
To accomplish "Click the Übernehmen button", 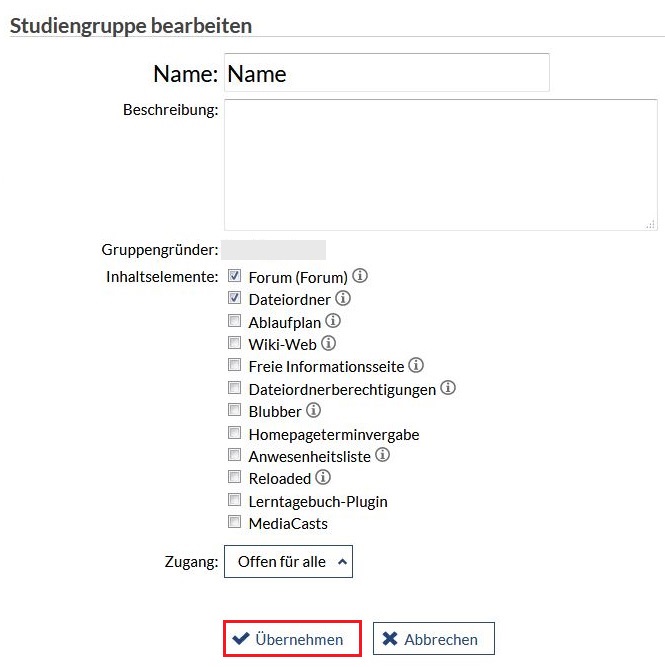I will (291, 639).
